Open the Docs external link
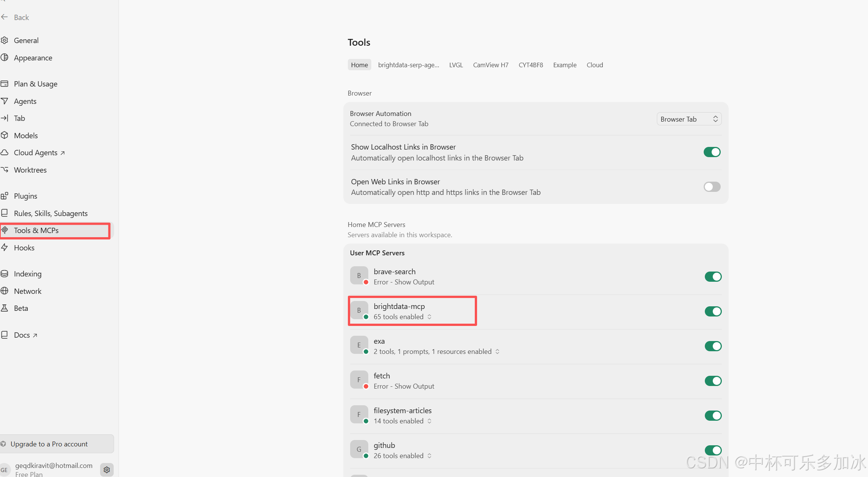The image size is (868, 477). tap(26, 335)
